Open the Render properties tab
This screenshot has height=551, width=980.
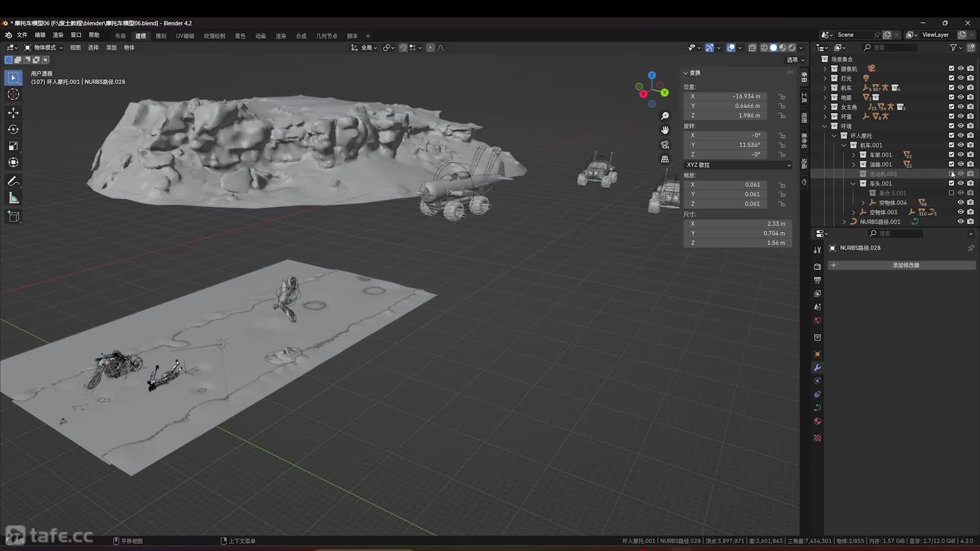[x=817, y=266]
